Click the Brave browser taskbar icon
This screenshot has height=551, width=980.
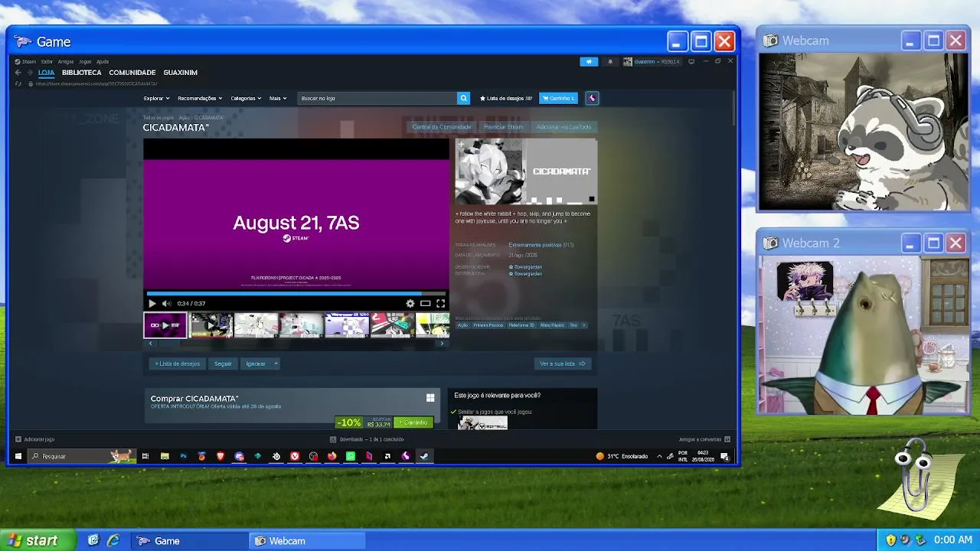point(220,456)
